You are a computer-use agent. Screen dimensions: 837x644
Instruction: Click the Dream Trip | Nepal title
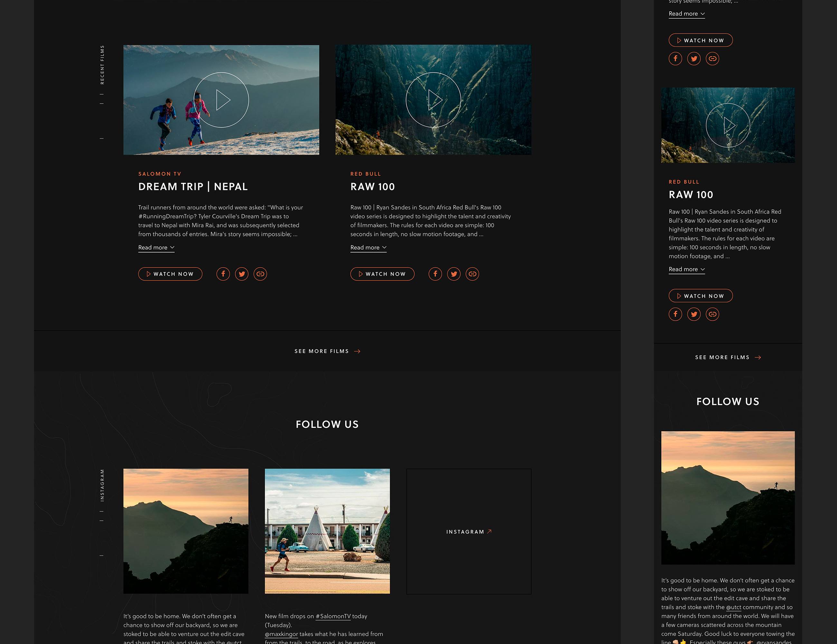pyautogui.click(x=193, y=187)
